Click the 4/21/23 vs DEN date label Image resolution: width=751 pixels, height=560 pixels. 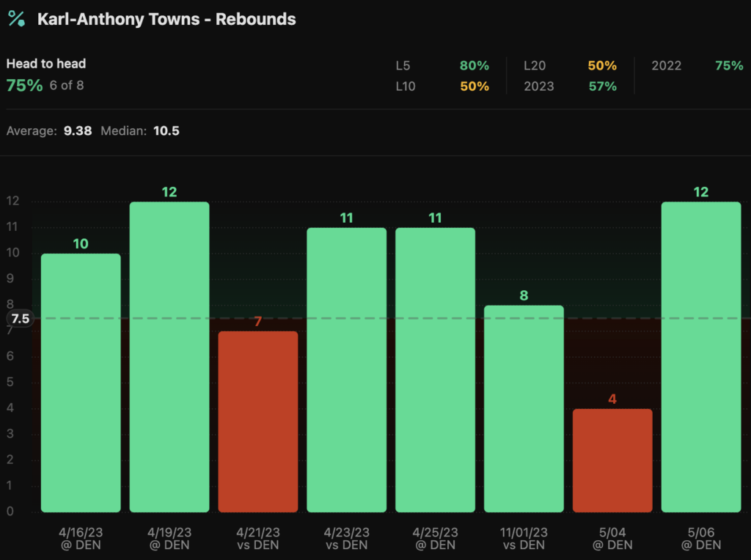257,539
